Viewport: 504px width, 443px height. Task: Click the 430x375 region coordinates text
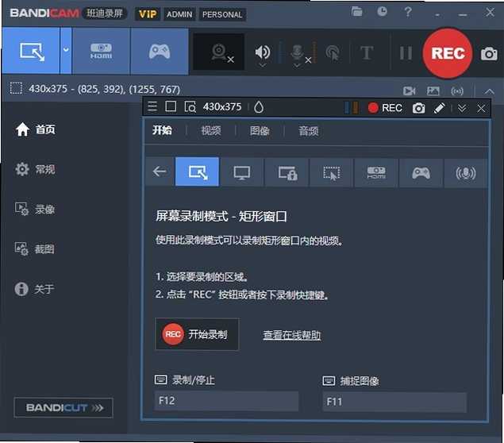coord(104,89)
